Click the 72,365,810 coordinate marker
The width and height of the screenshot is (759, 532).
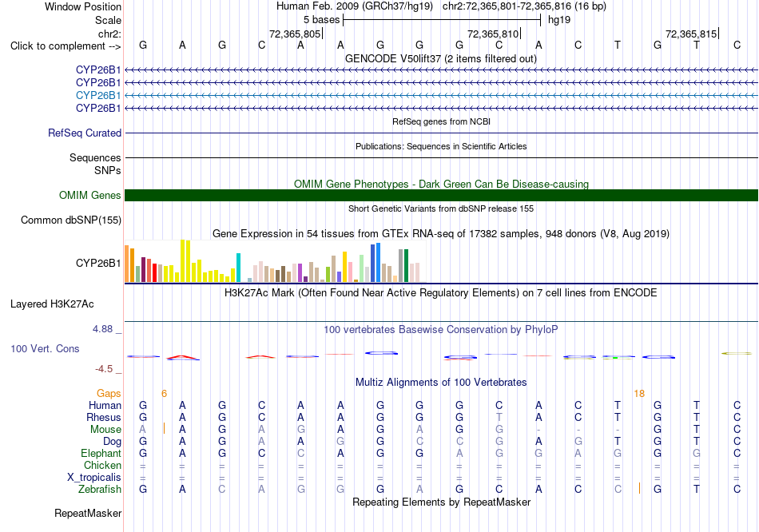coord(493,34)
